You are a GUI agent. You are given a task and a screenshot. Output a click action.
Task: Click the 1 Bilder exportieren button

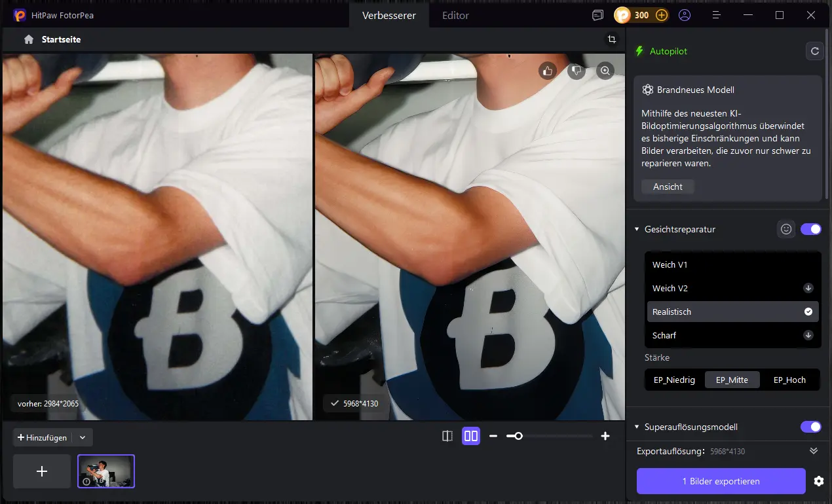coord(721,481)
